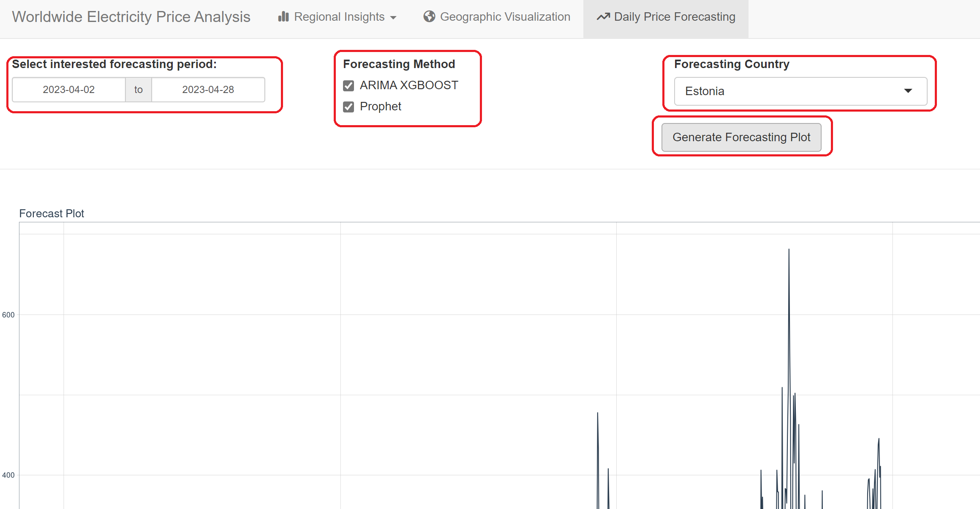The width and height of the screenshot is (980, 509).
Task: Click the ARIMA XGBOOST label text
Action: click(408, 85)
